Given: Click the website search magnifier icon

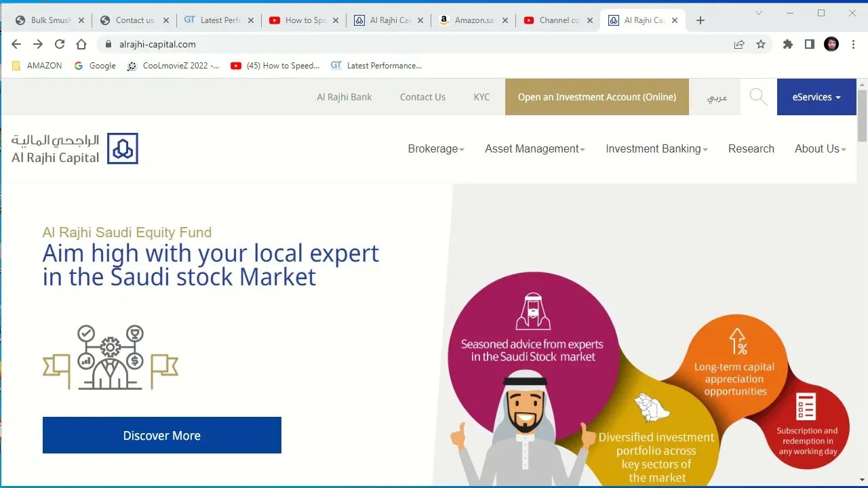Looking at the screenshot, I should point(758,97).
